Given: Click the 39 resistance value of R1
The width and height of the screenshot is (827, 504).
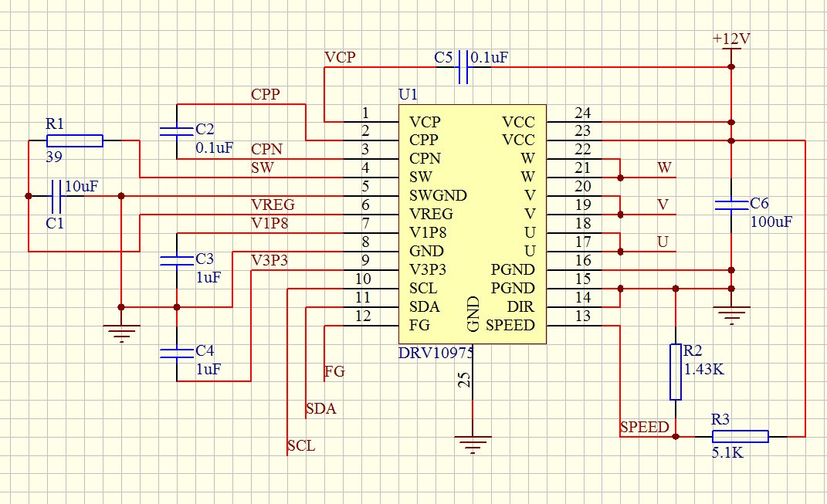Looking at the screenshot, I should coord(54,157).
